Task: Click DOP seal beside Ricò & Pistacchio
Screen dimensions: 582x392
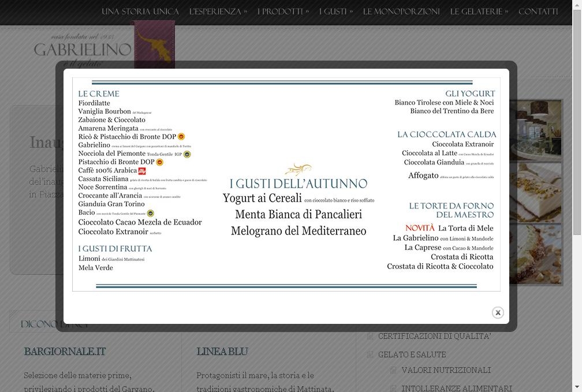Action: [181, 137]
